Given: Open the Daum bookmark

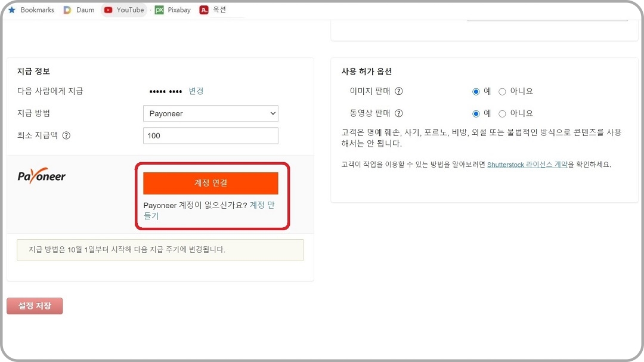Looking at the screenshot, I should [79, 10].
